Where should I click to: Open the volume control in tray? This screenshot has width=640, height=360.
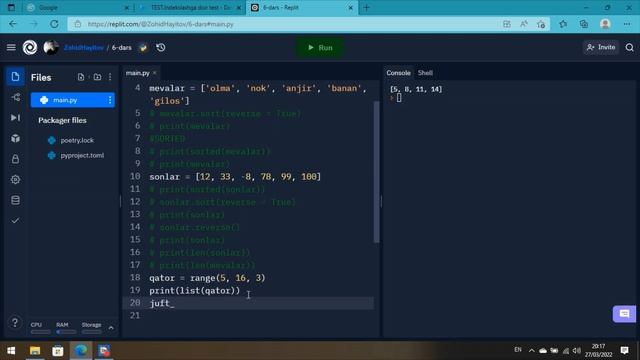(577, 351)
